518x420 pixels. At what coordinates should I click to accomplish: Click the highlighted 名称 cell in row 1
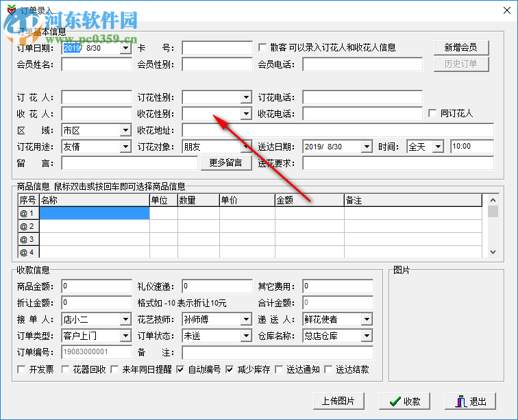click(95, 213)
